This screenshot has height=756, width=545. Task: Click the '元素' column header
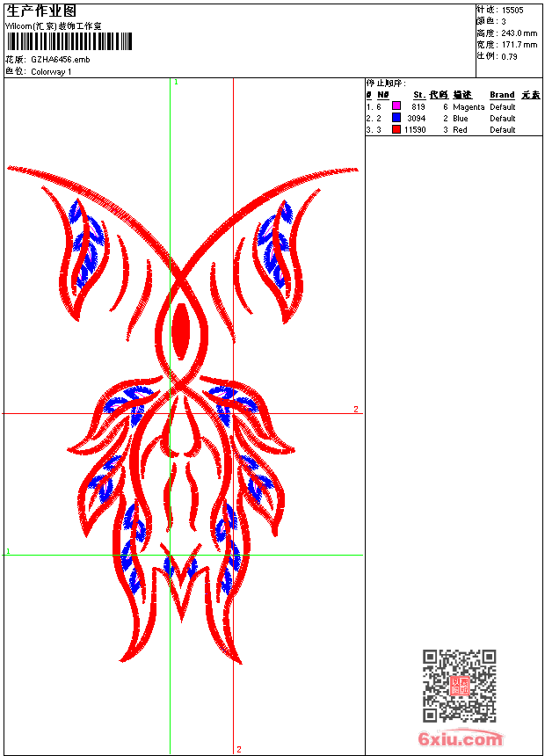(531, 95)
